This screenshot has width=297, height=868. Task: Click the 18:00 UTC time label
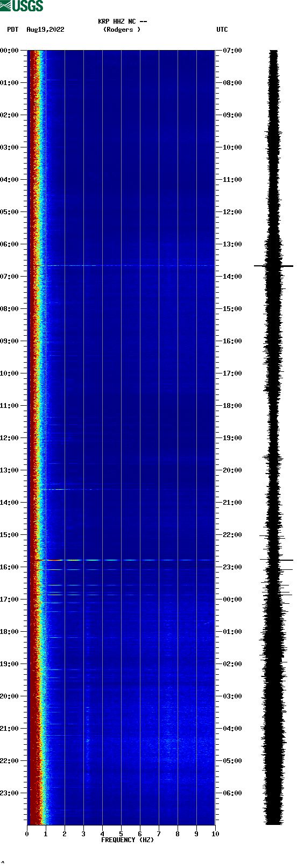232,406
